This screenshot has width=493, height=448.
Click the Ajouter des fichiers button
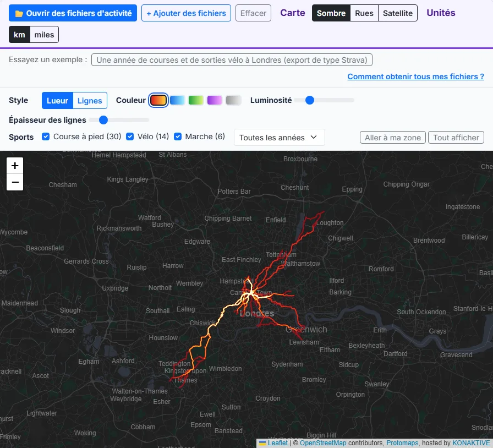[186, 13]
